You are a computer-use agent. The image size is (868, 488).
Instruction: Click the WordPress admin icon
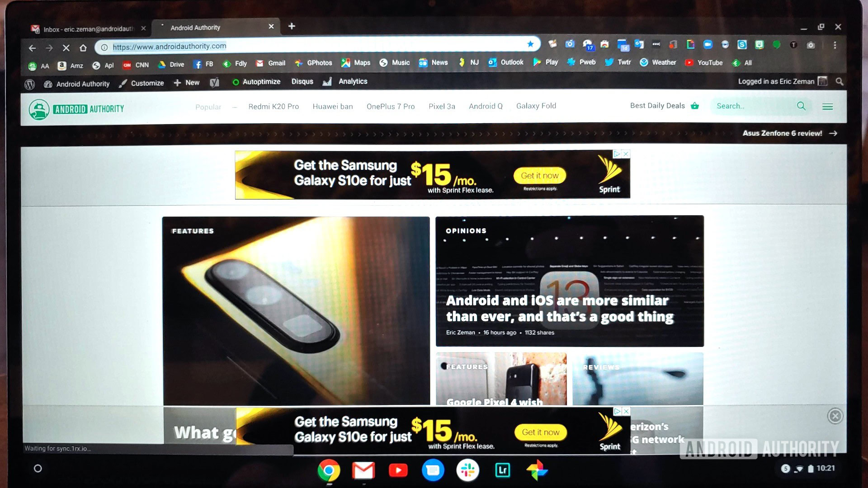[x=29, y=82]
